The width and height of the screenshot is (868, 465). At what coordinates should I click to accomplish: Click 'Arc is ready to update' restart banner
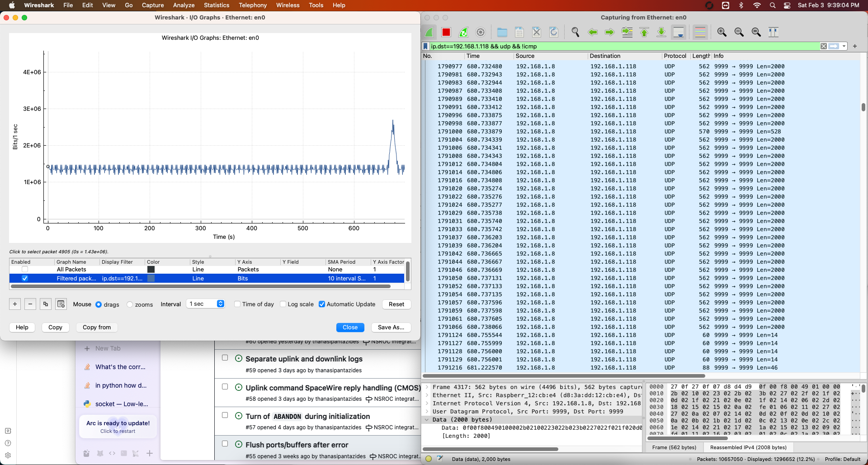click(118, 427)
